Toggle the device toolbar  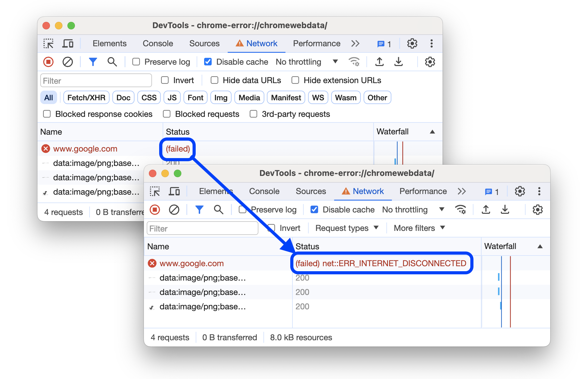coord(175,191)
